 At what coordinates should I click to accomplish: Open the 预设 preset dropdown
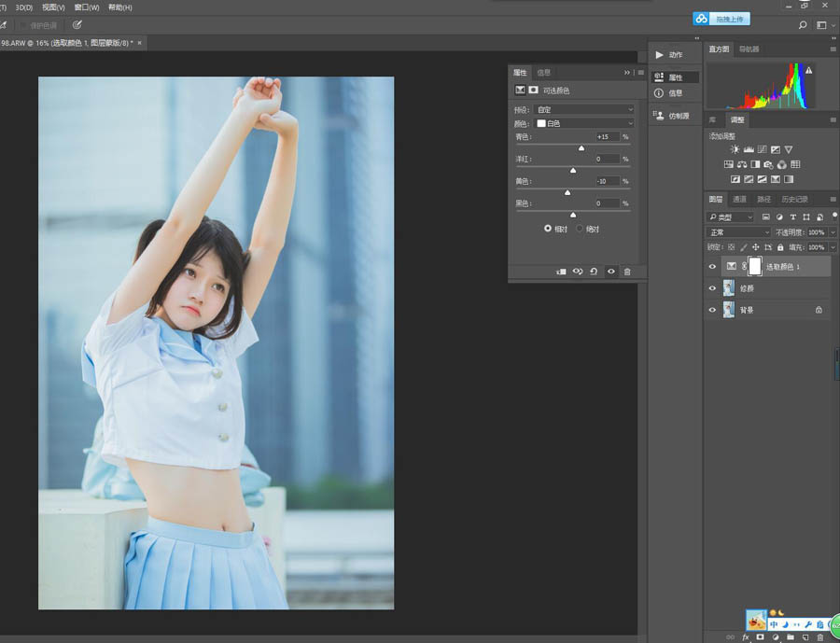tap(584, 109)
